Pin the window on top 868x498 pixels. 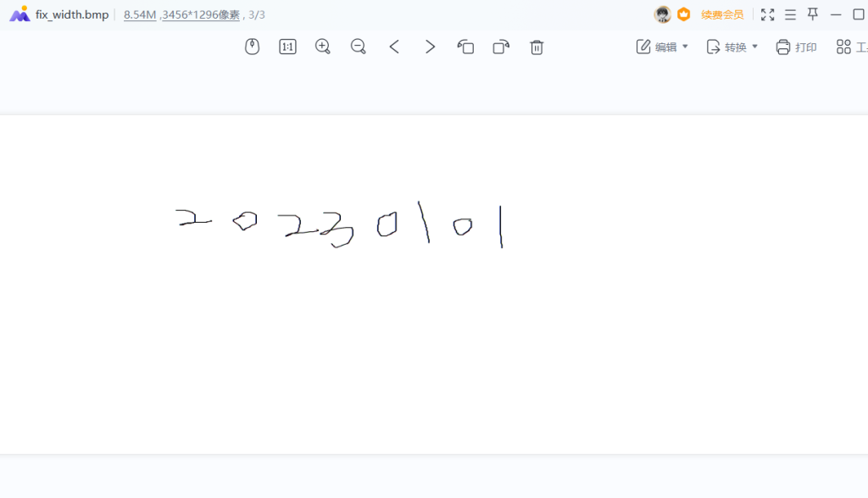(x=813, y=14)
